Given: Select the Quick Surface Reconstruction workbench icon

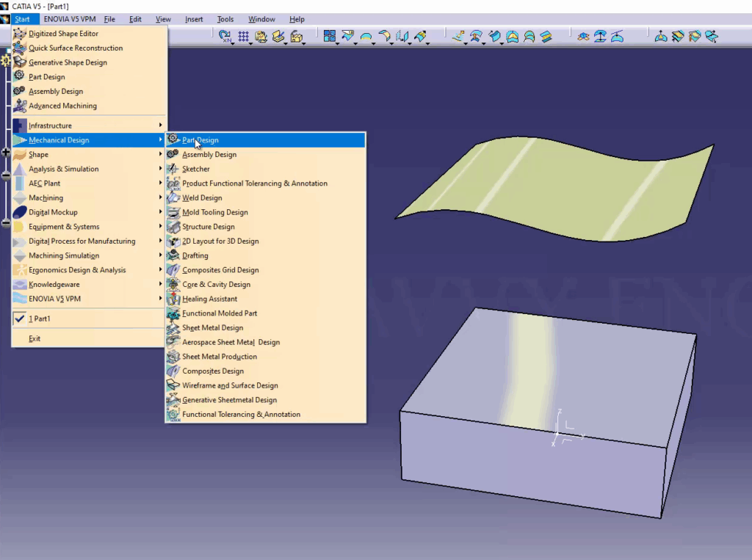Looking at the screenshot, I should [x=21, y=48].
